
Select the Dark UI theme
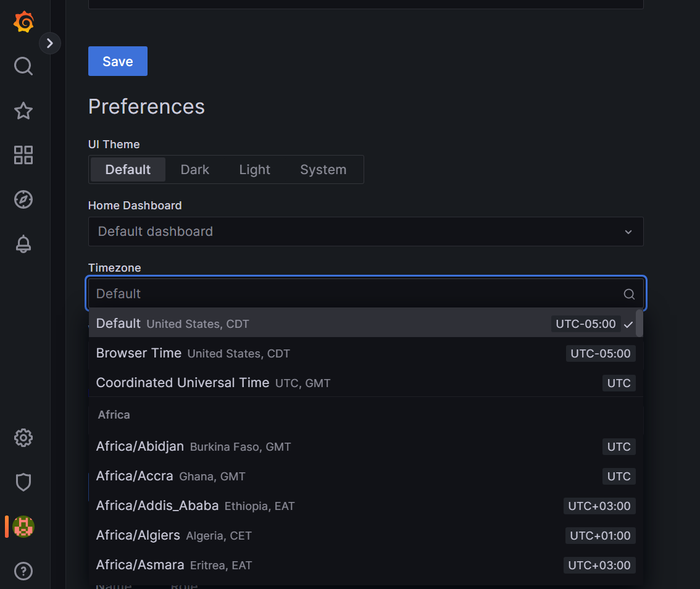click(x=194, y=169)
